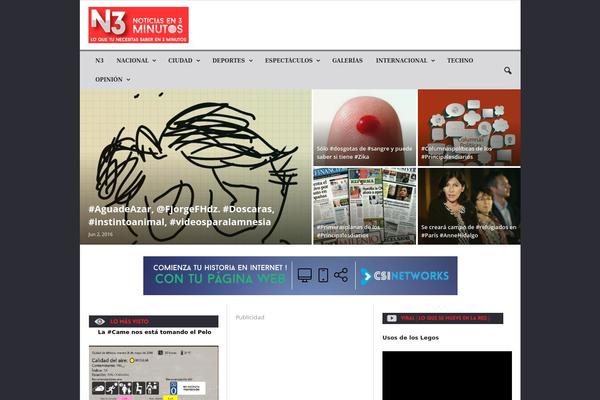Go to the Galerías menu item
Screen dimensions: 600x400
(347, 60)
